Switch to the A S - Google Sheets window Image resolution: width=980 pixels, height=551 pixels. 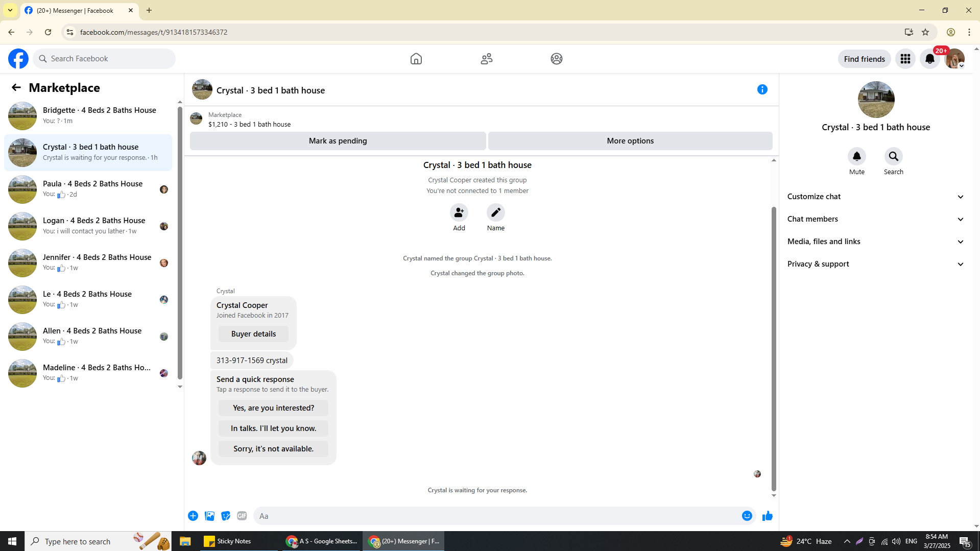[x=322, y=541]
